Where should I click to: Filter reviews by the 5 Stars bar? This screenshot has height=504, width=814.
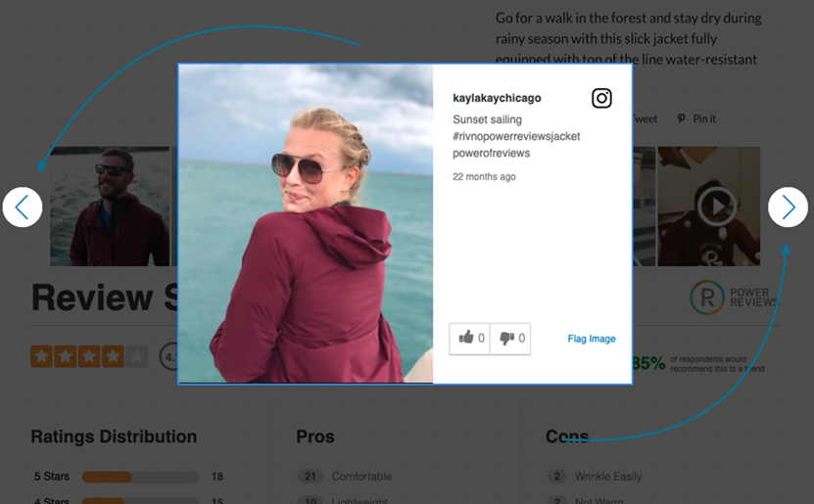[140, 477]
